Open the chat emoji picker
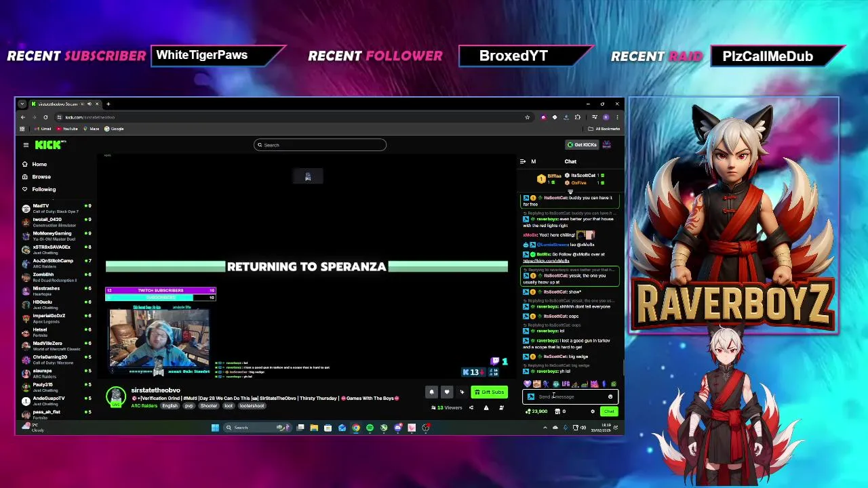868x488 pixels. click(610, 396)
